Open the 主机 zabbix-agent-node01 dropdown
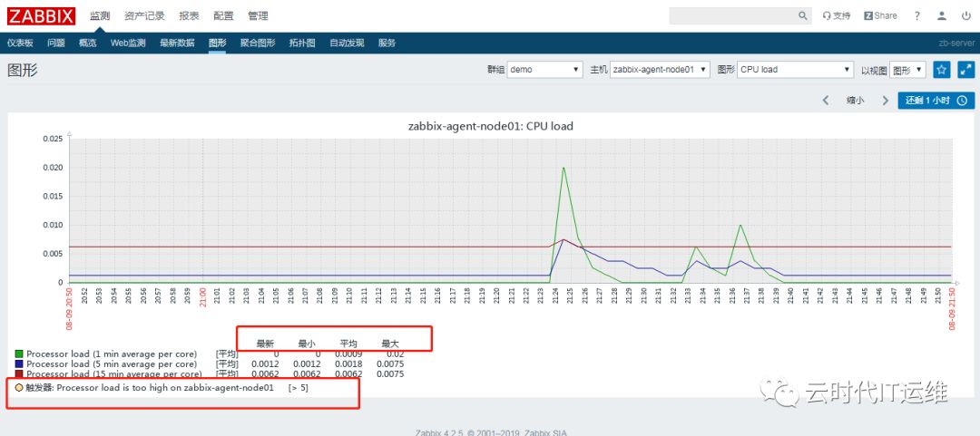This screenshot has height=436, width=980. (660, 70)
